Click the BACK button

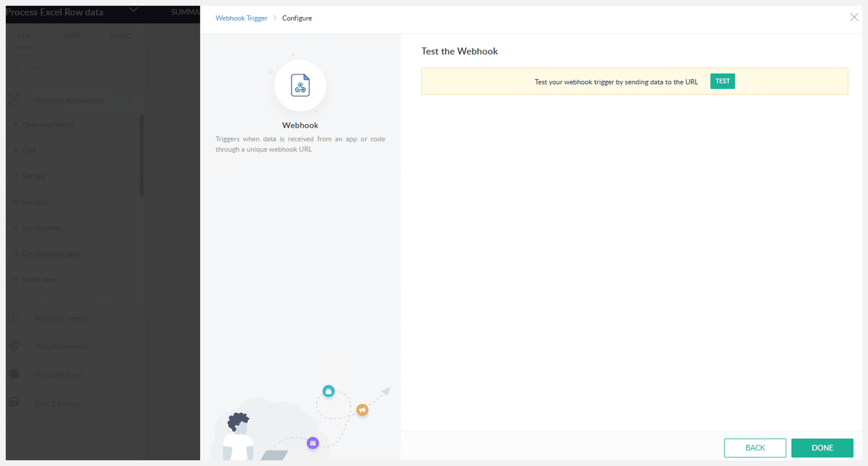click(x=755, y=447)
